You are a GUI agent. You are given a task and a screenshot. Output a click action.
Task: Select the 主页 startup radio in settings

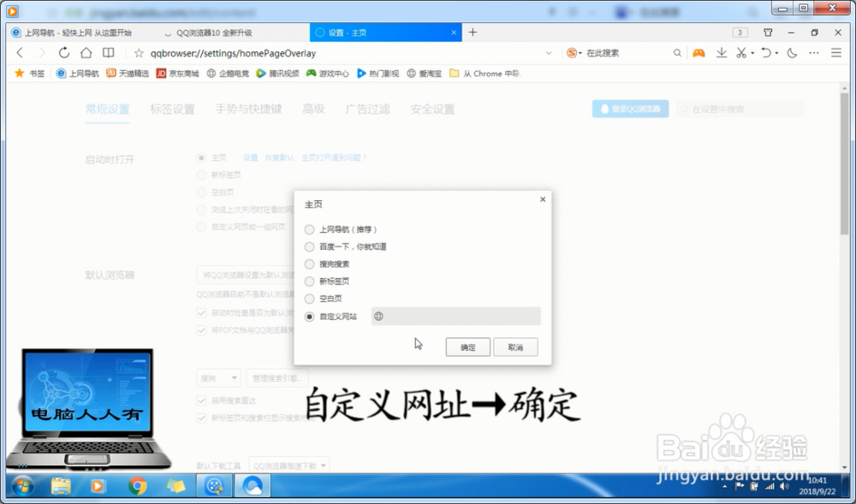pos(201,157)
